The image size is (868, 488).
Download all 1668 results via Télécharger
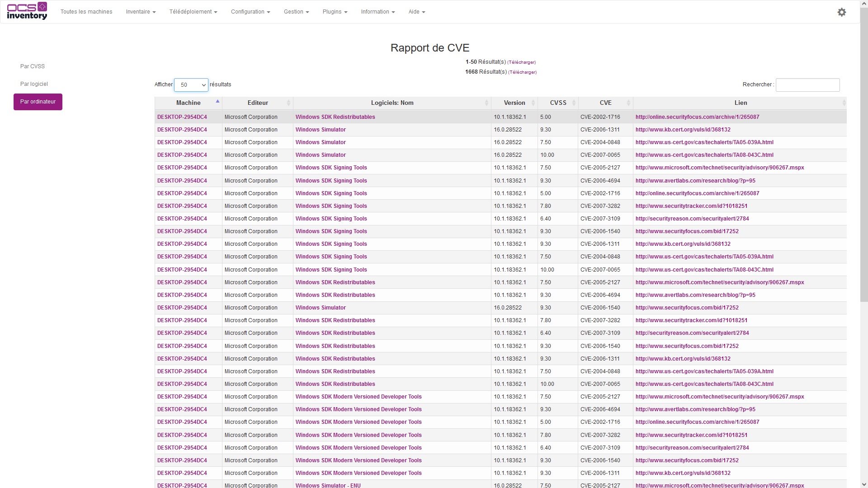522,72
